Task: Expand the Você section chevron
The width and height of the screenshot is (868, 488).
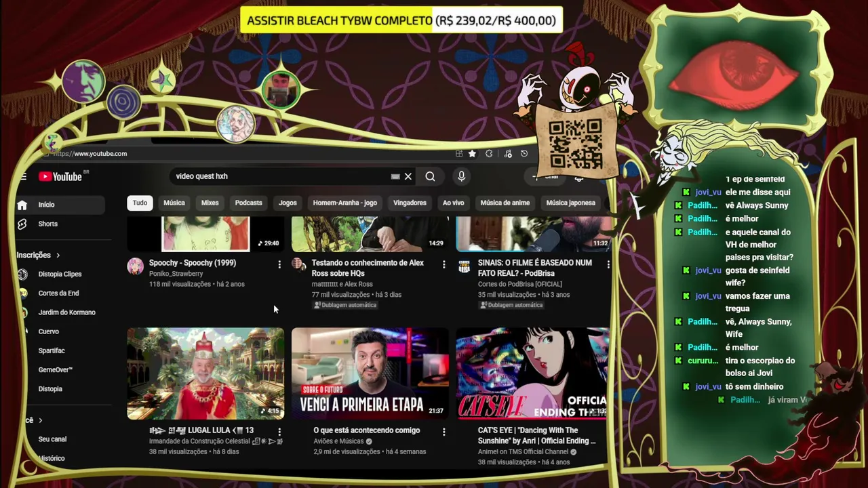Action: pos(40,421)
